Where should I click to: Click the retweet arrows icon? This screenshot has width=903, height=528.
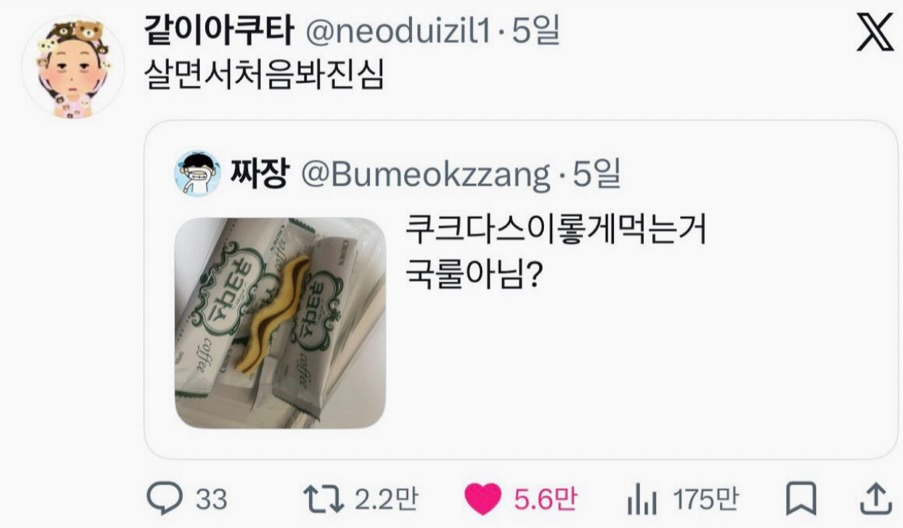tap(323, 499)
